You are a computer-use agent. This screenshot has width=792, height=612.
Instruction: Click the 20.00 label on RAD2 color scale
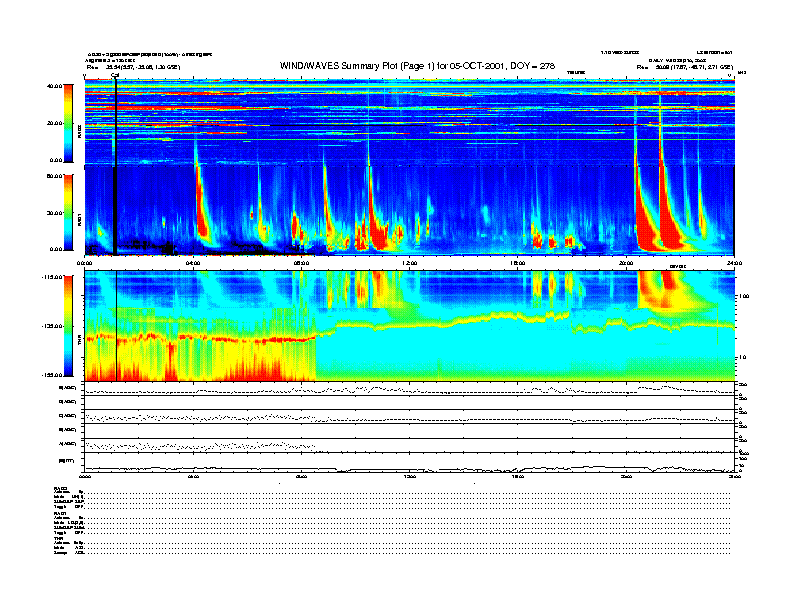tap(54, 123)
